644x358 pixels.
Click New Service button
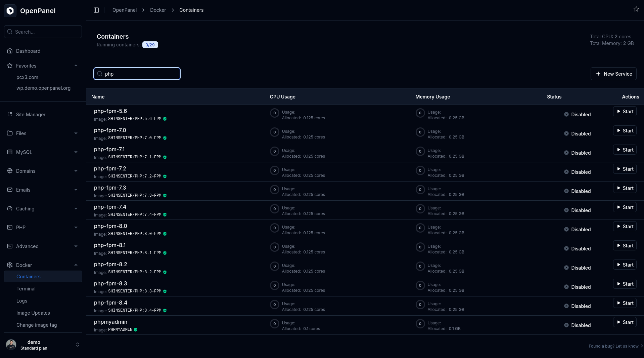coord(613,74)
